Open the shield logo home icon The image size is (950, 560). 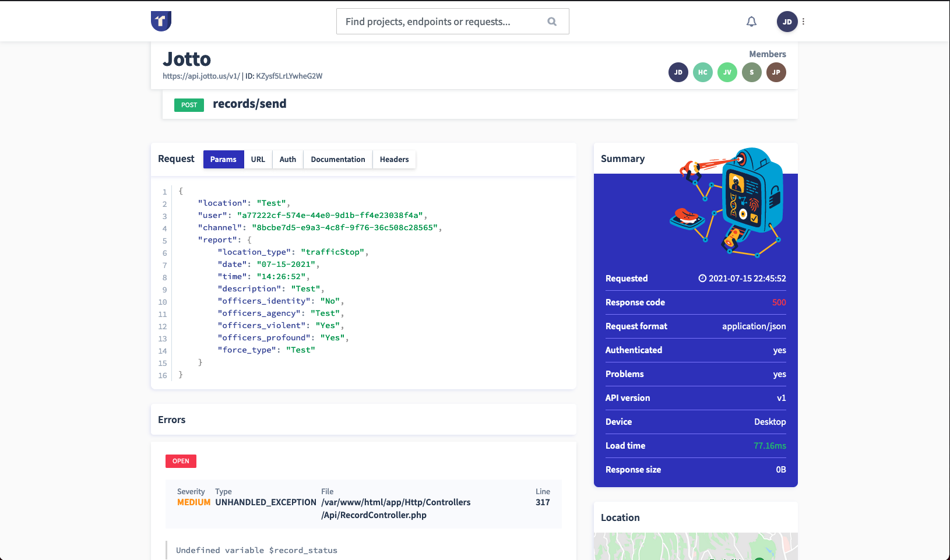(x=161, y=21)
